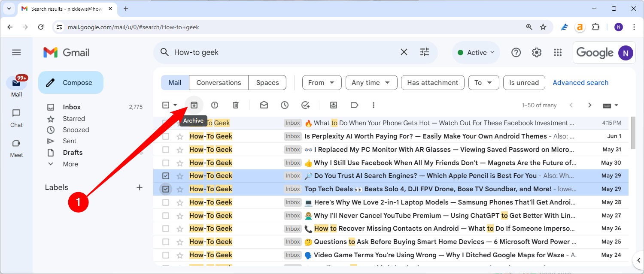Switch to the Spaces tab

click(x=267, y=82)
